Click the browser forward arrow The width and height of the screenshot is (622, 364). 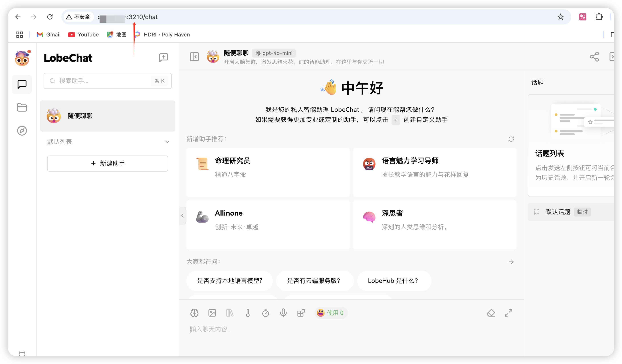[34, 17]
